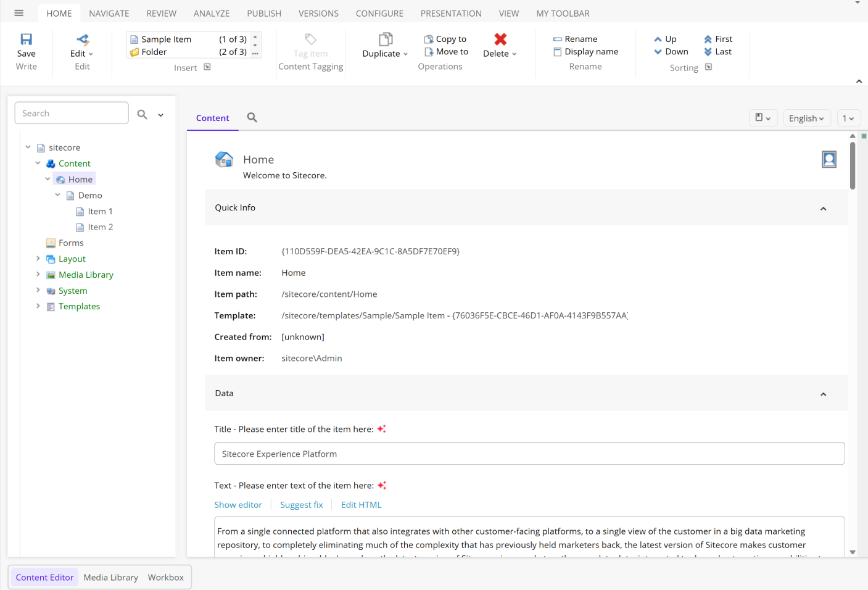Open the Edit dropdown arrow
This screenshot has height=590, width=868.
click(91, 54)
